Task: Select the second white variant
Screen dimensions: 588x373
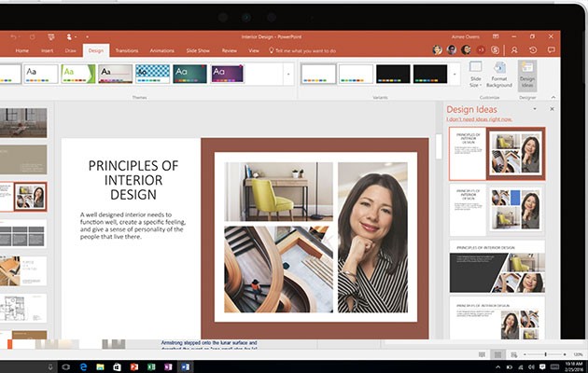Action: [x=356, y=74]
